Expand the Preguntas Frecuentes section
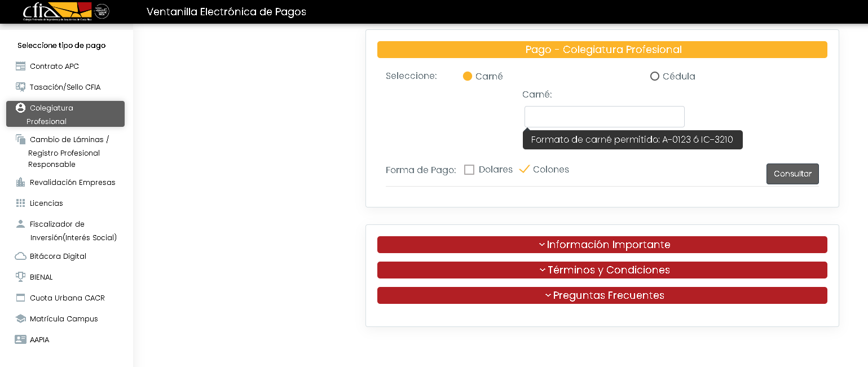Viewport: 868px width, 367px height. [x=602, y=295]
